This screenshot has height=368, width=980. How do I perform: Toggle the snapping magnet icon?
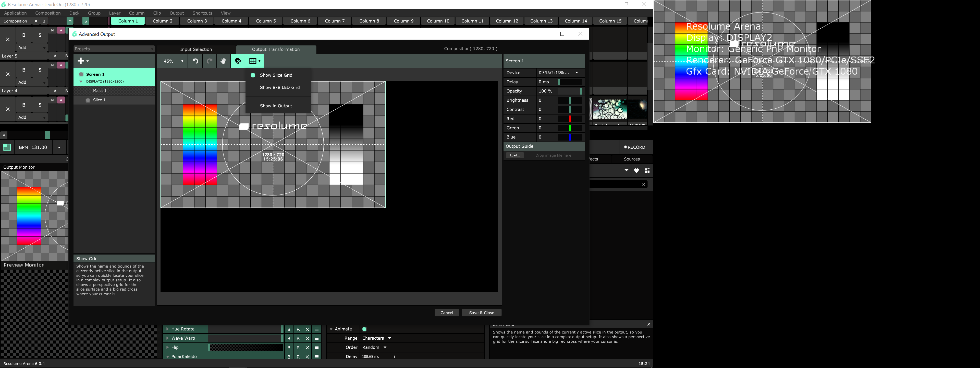coord(238,61)
